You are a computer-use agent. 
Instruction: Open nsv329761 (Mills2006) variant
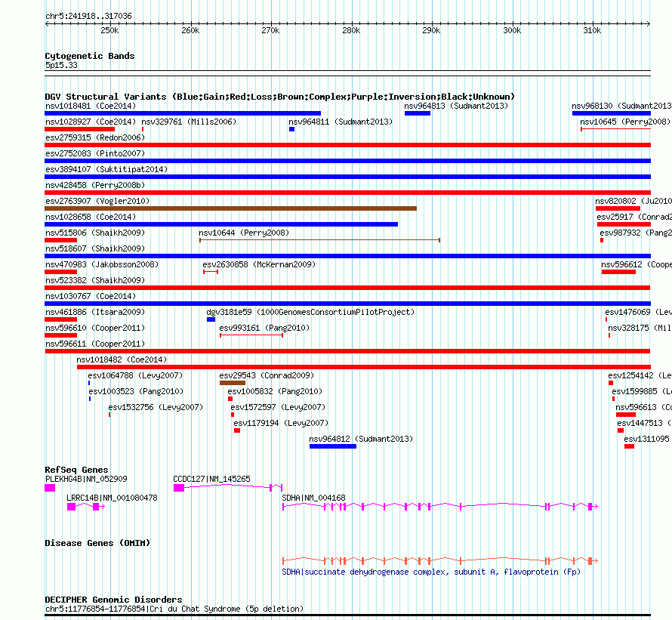[189, 122]
